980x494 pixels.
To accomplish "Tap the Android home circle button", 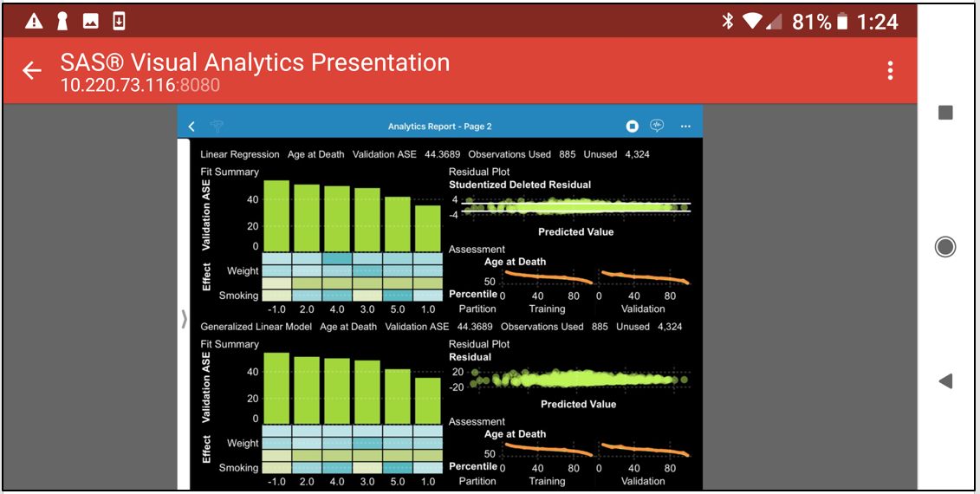I will (x=945, y=247).
